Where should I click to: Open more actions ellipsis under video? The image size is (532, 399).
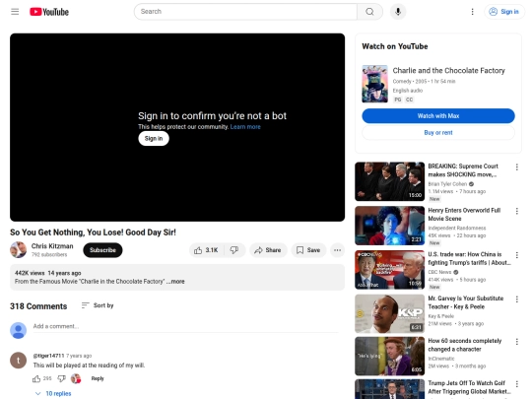coord(337,250)
